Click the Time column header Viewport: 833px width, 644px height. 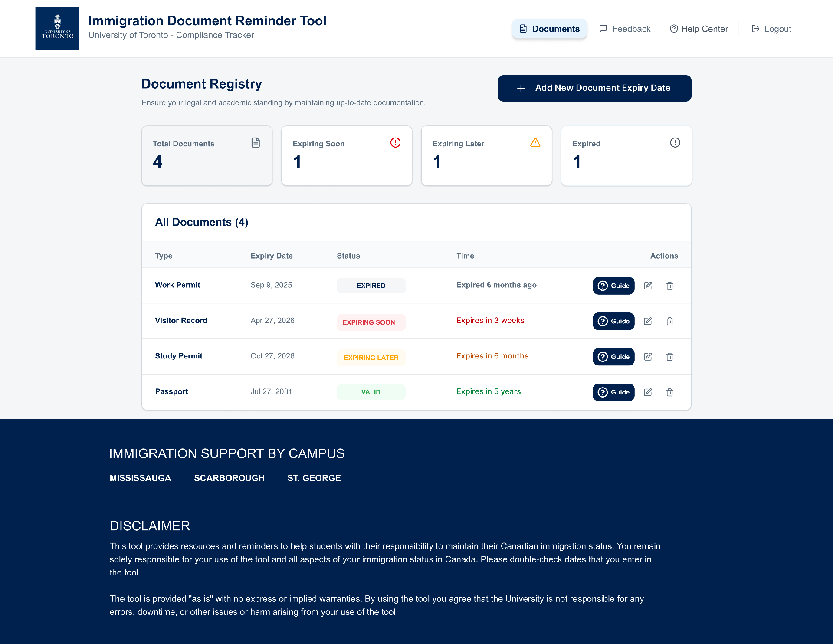465,256
